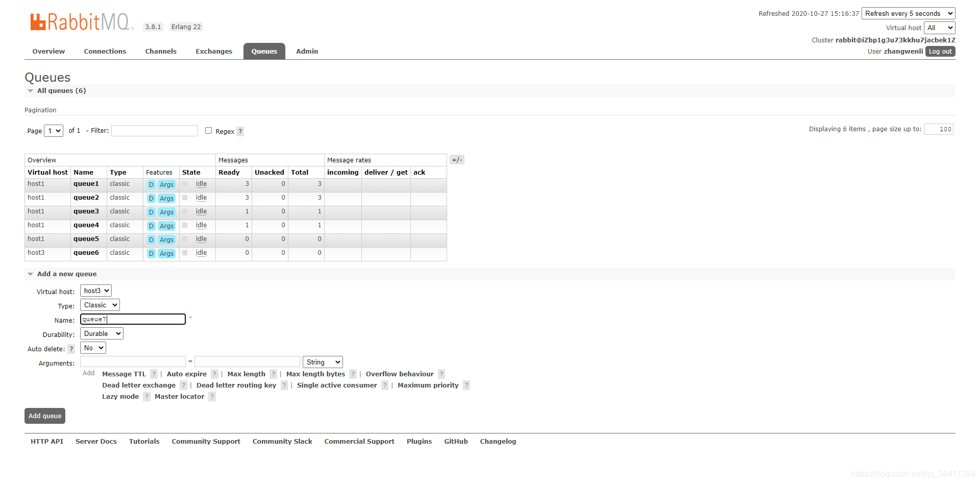Enable the Regex filter checkbox
The width and height of the screenshot is (980, 483).
pos(208,131)
